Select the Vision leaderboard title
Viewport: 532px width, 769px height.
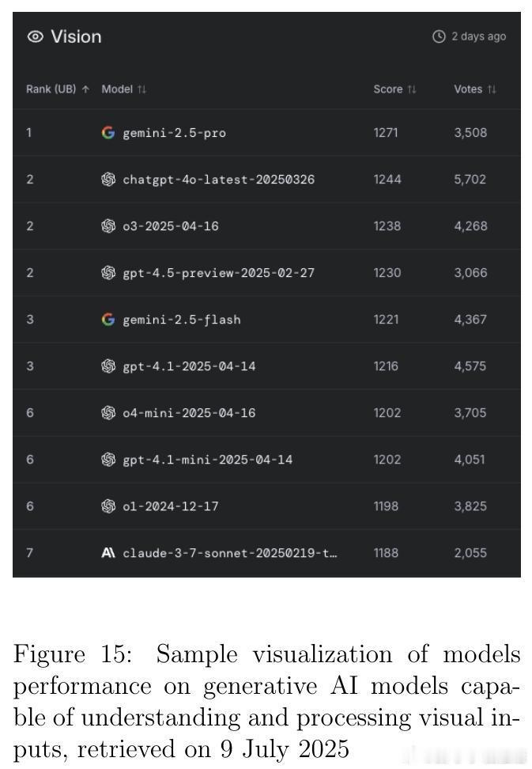[76, 36]
